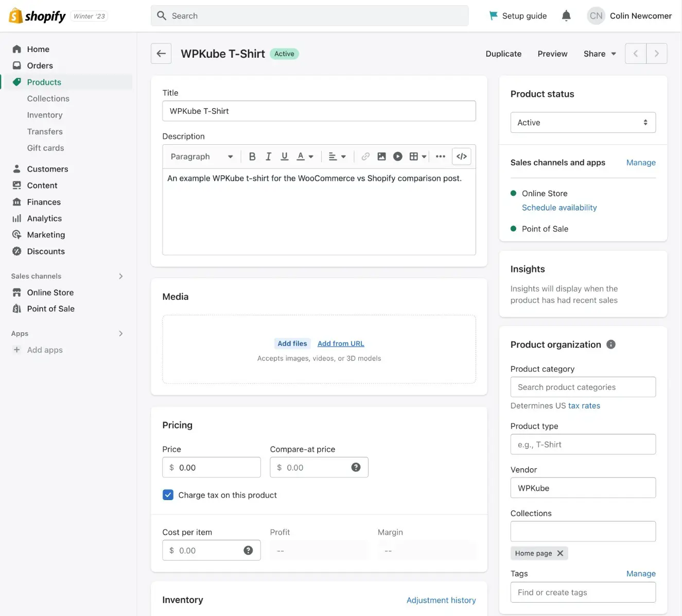682x616 pixels.
Task: Expand the Apps section chevron
Action: (x=121, y=333)
